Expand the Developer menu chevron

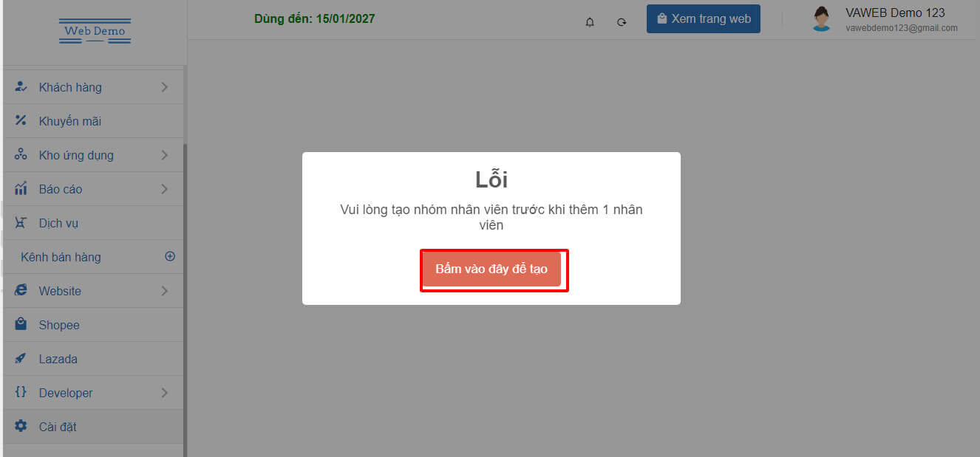coord(164,393)
